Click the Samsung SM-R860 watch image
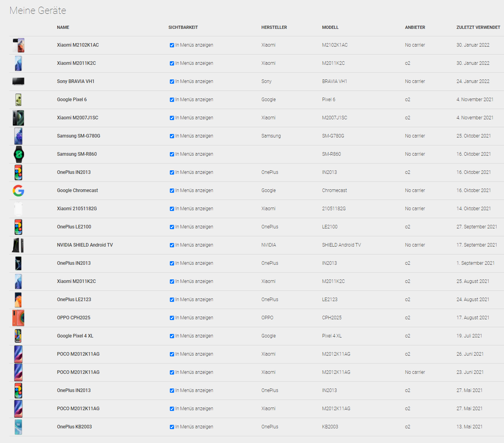 (19, 154)
